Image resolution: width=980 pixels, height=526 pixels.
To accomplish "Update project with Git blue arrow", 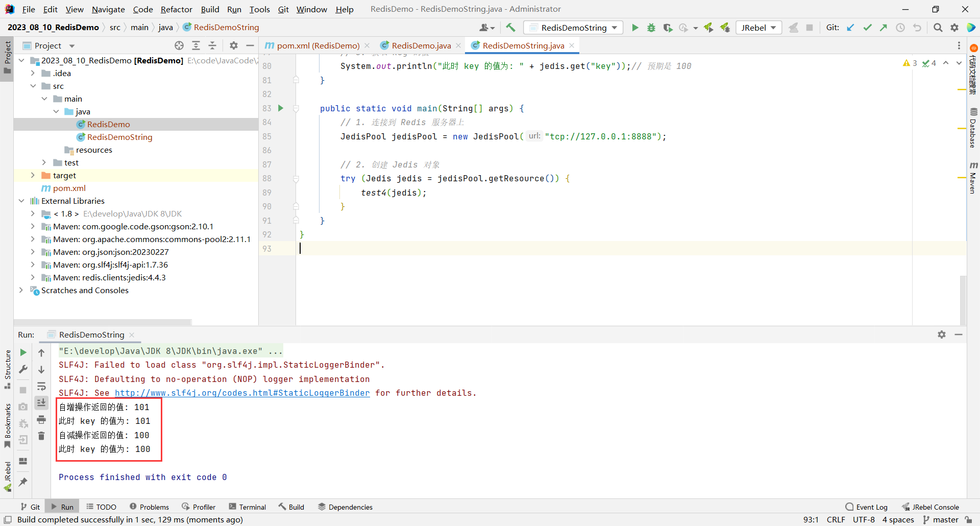I will click(850, 28).
